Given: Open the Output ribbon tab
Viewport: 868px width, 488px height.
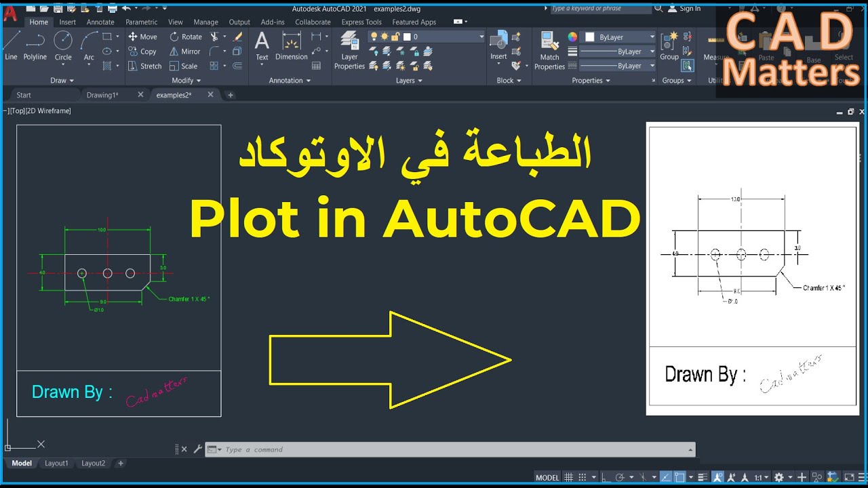Looking at the screenshot, I should (x=239, y=22).
